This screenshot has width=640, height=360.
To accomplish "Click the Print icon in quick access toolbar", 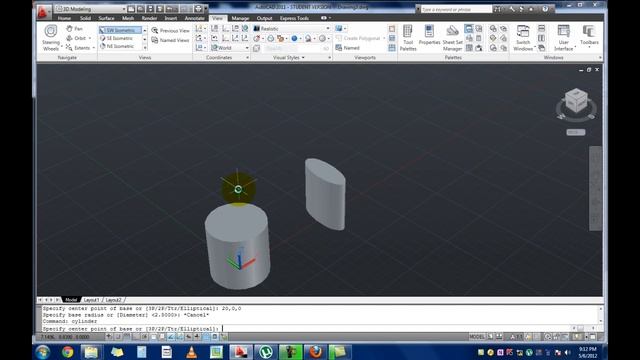I will (198, 9).
